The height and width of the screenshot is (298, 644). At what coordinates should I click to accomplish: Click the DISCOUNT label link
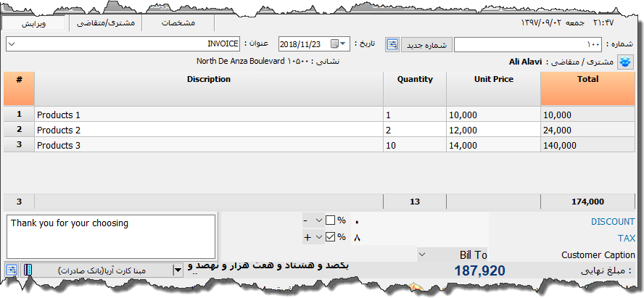613,222
